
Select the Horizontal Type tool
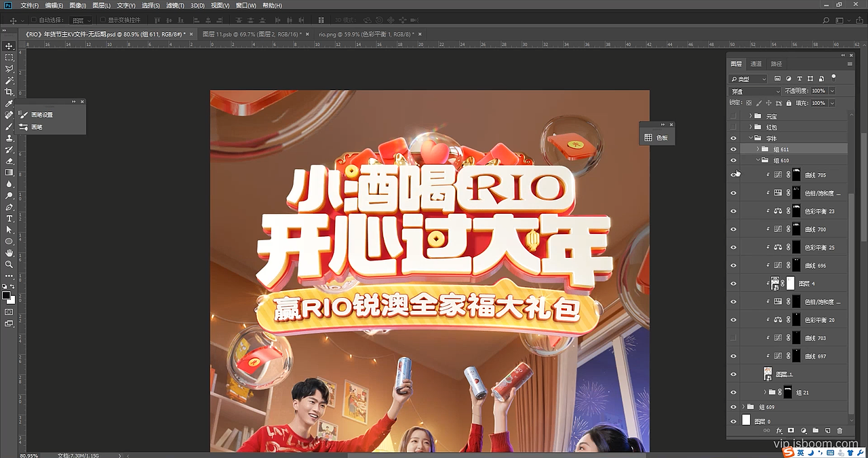pyautogui.click(x=9, y=218)
